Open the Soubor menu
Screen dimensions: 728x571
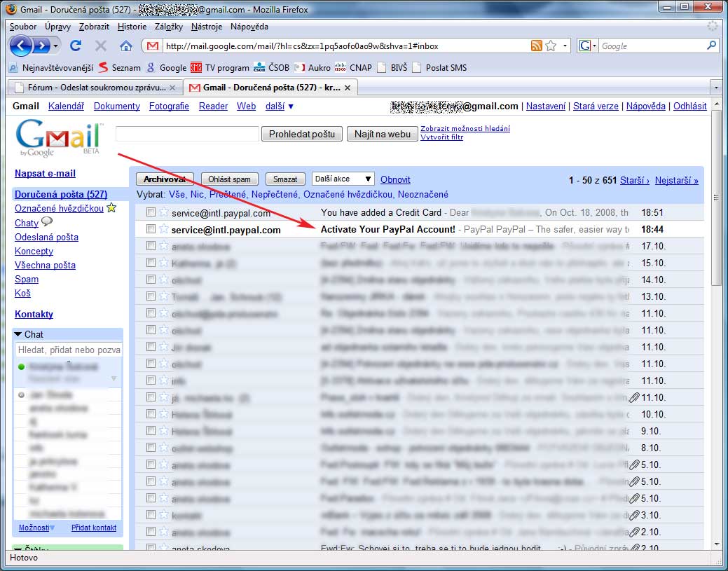click(x=23, y=27)
